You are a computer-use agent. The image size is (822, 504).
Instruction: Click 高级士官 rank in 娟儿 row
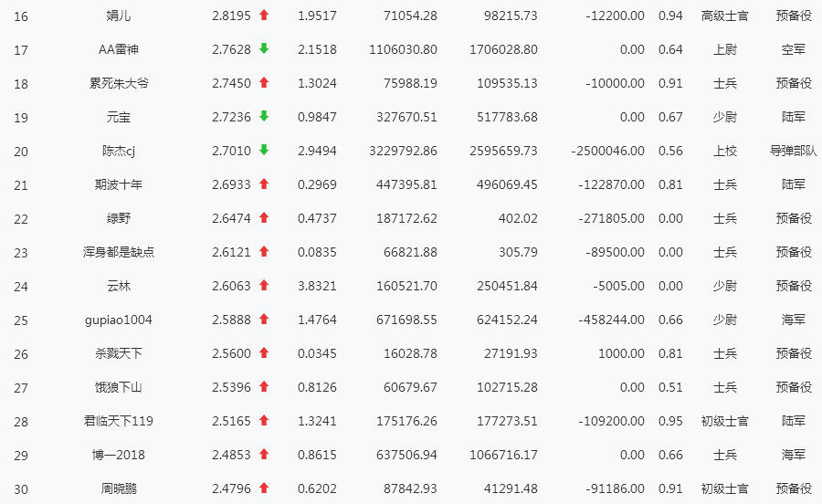pos(725,16)
